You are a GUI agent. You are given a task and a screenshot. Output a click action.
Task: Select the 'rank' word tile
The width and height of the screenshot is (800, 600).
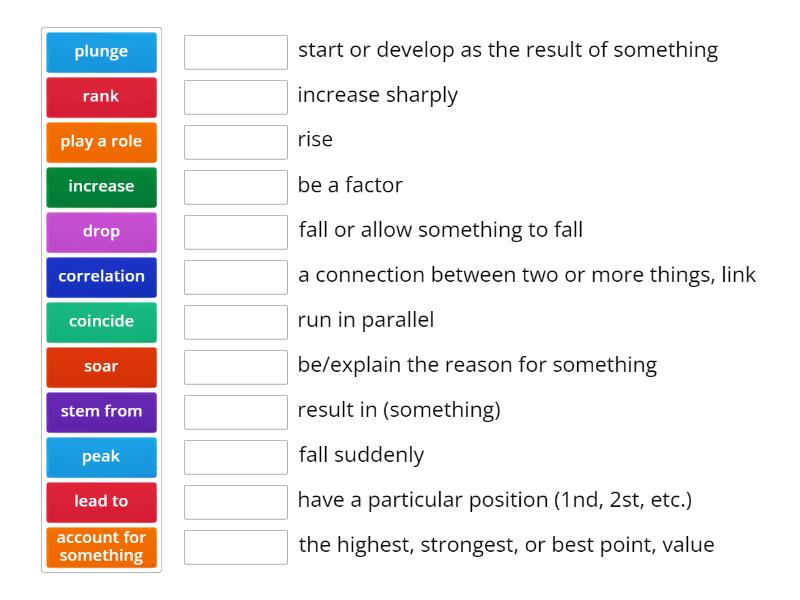[101, 97]
